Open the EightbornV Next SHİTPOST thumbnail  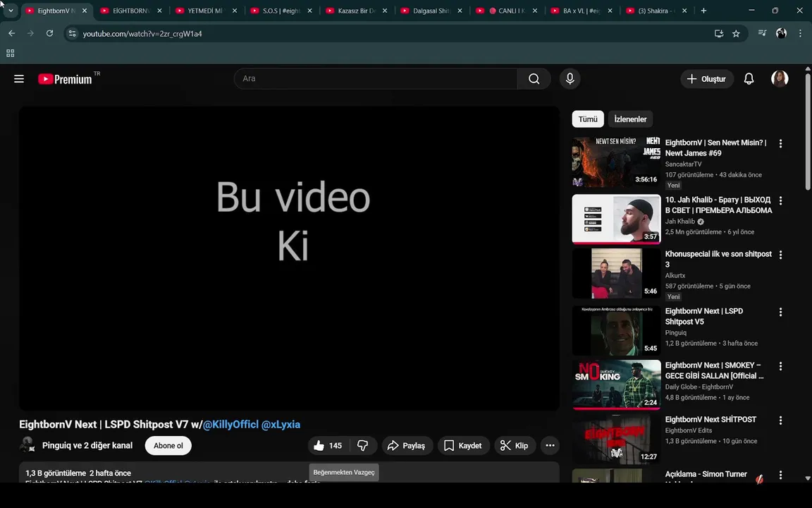616,439
